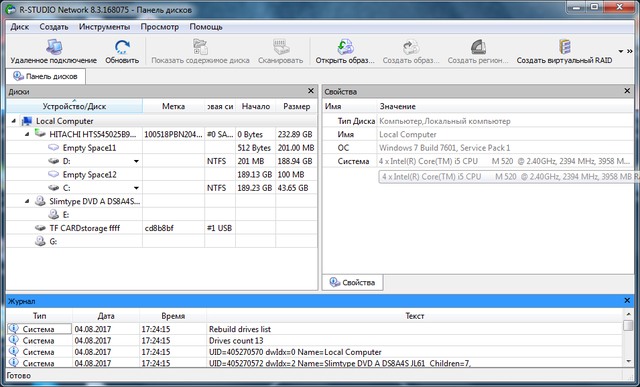Click the TF CARDstorage device icon
Viewport: 640px width, 387px height.
coord(40,228)
